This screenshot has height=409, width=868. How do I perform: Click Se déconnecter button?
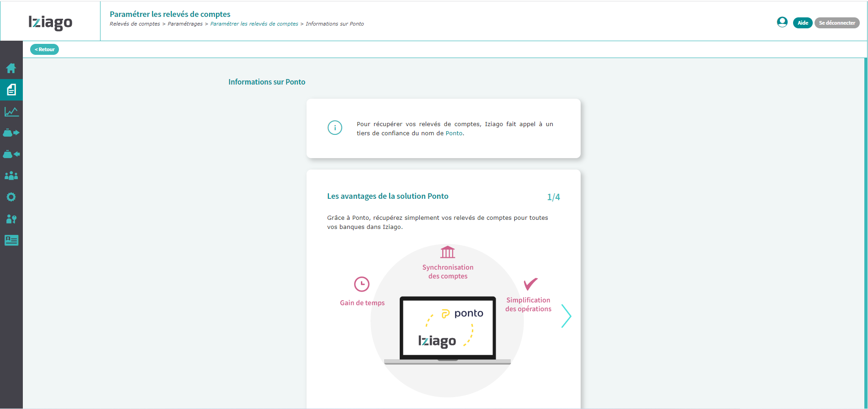pos(837,23)
